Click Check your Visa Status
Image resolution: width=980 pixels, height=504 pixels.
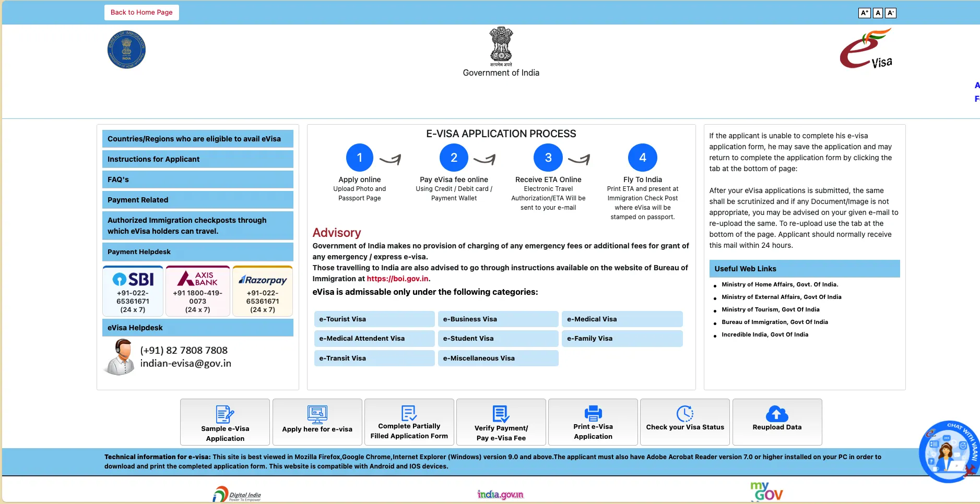pos(685,422)
